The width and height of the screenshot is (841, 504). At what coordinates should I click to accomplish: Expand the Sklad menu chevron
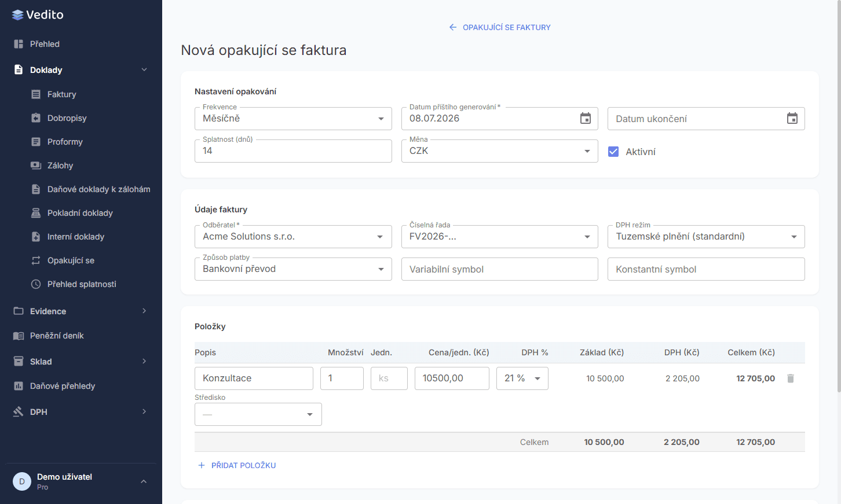click(144, 362)
